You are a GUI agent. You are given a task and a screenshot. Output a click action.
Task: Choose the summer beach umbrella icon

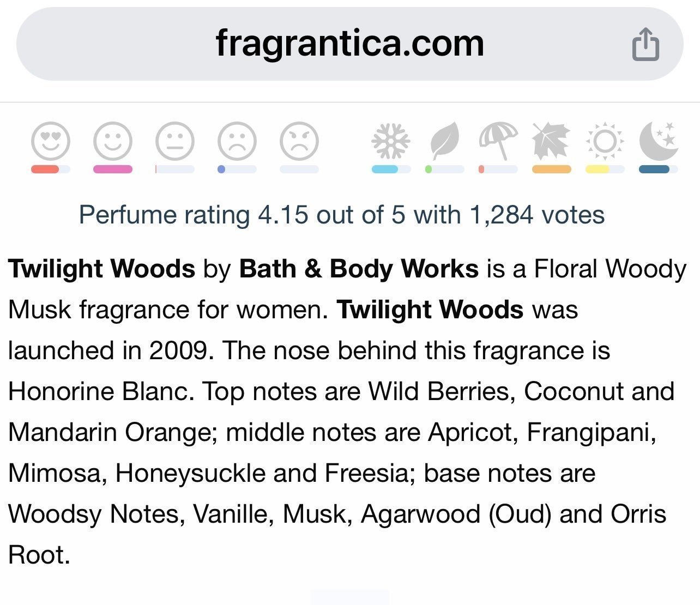498,141
